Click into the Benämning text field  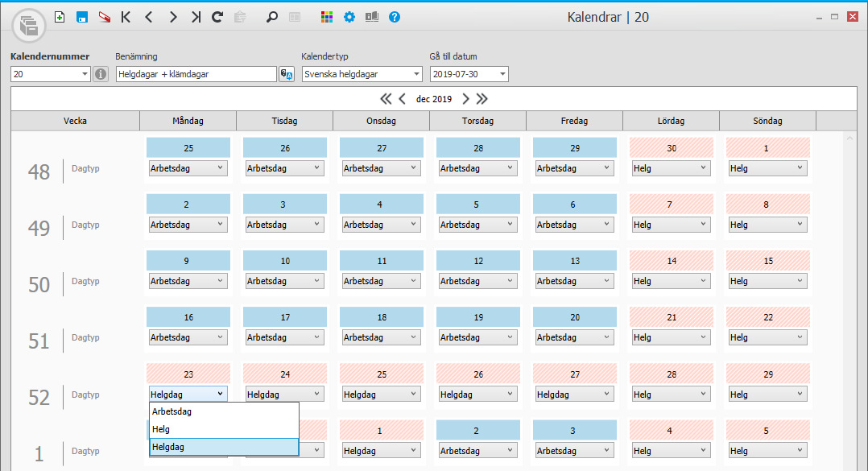coord(196,74)
